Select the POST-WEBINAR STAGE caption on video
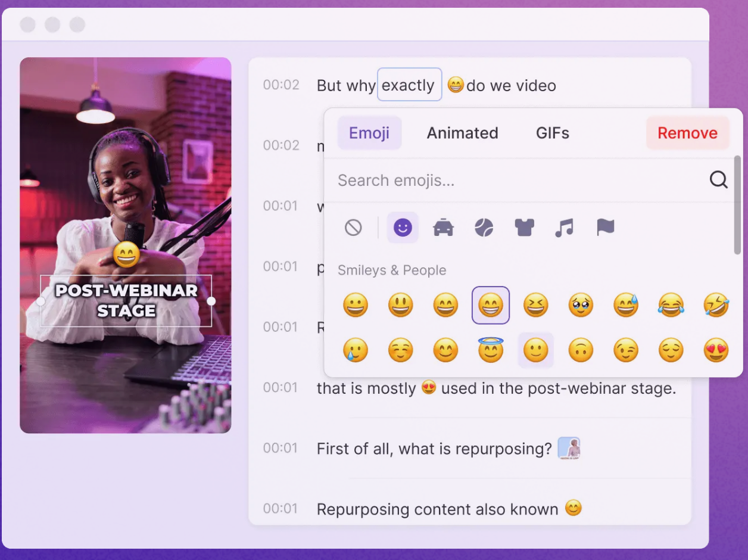 pyautogui.click(x=126, y=301)
